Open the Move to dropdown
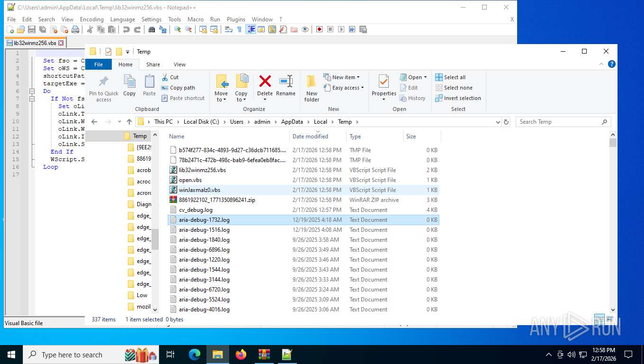This screenshot has height=364, width=644. click(221, 89)
